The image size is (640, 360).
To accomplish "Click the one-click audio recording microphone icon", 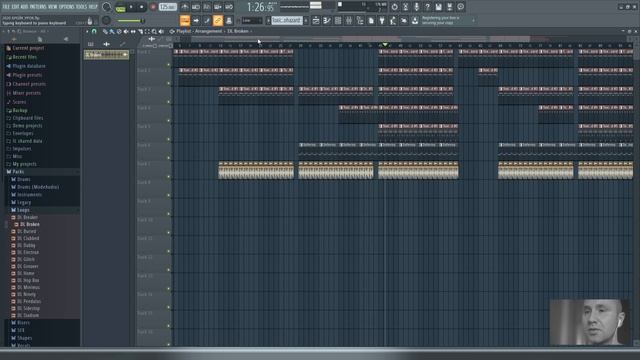I will coord(417,7).
